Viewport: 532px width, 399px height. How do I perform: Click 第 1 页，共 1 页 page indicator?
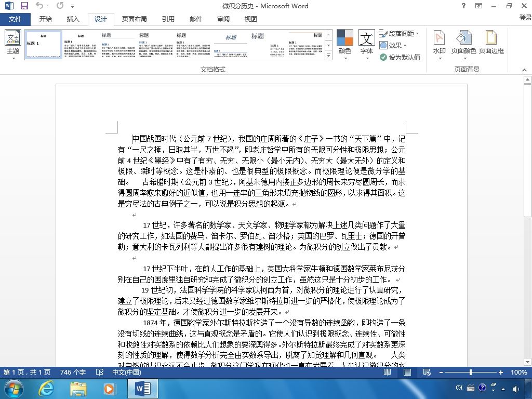(x=27, y=372)
